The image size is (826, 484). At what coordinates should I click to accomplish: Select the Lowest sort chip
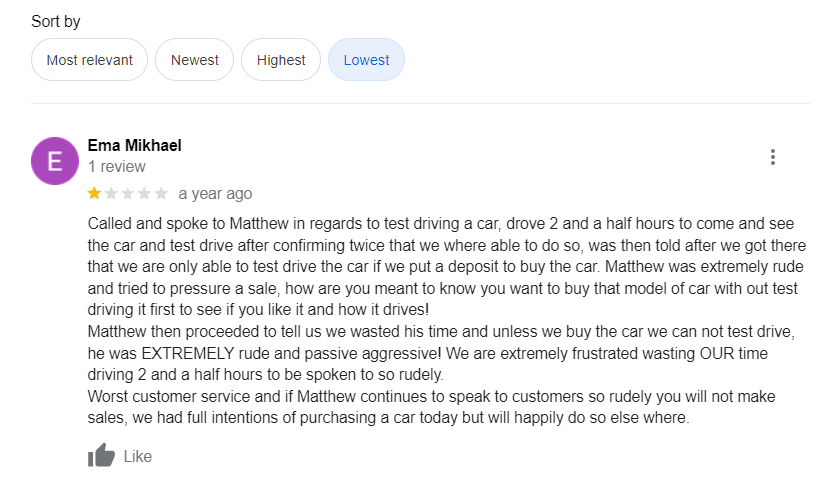(366, 60)
